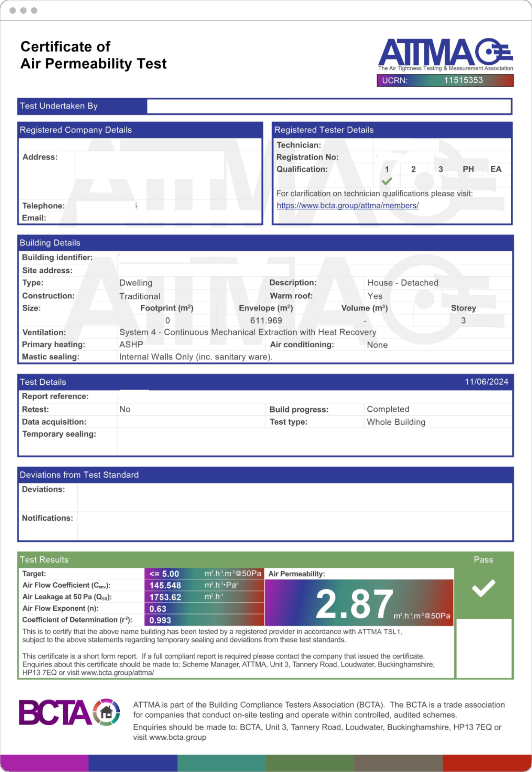532x772 pixels.
Task: Click the House - Detached description
Action: click(403, 283)
